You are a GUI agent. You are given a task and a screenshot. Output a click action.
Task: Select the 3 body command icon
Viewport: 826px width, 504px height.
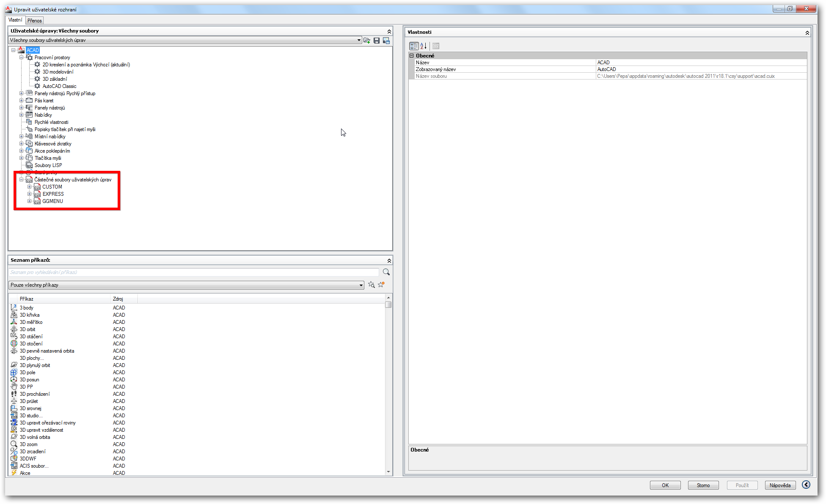tap(14, 307)
